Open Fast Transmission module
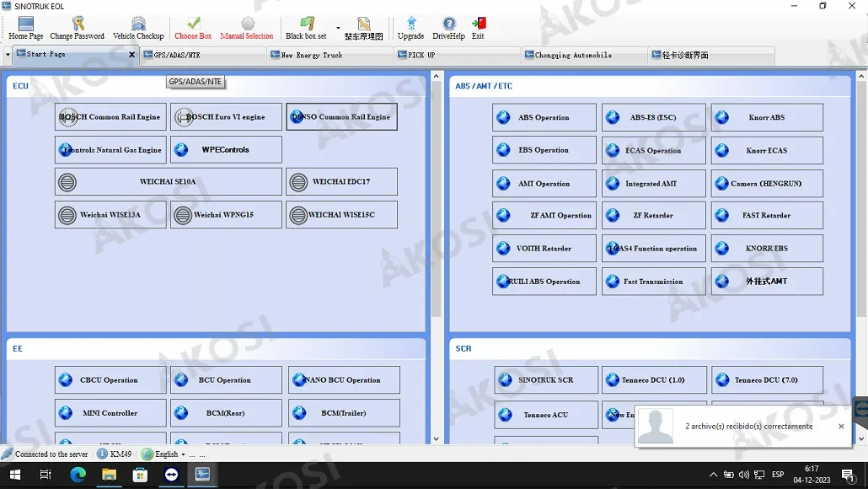The width and height of the screenshot is (868, 489). tap(654, 282)
